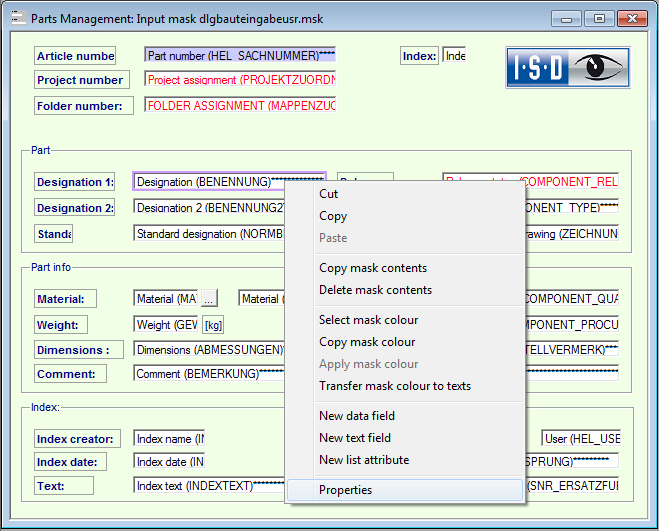659x531 pixels.
Task: Choose Delete mask contents
Action: click(x=375, y=290)
